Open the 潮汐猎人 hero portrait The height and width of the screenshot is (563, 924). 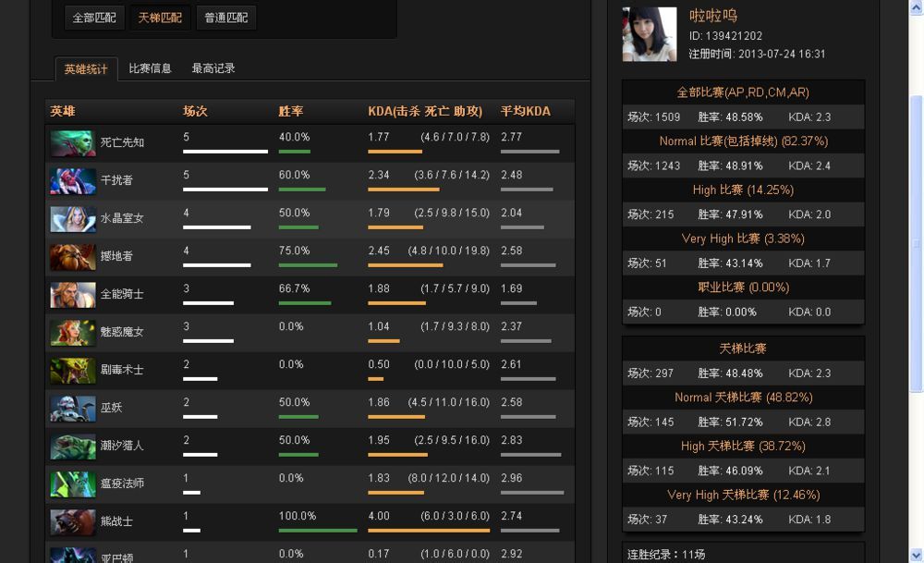coord(73,447)
